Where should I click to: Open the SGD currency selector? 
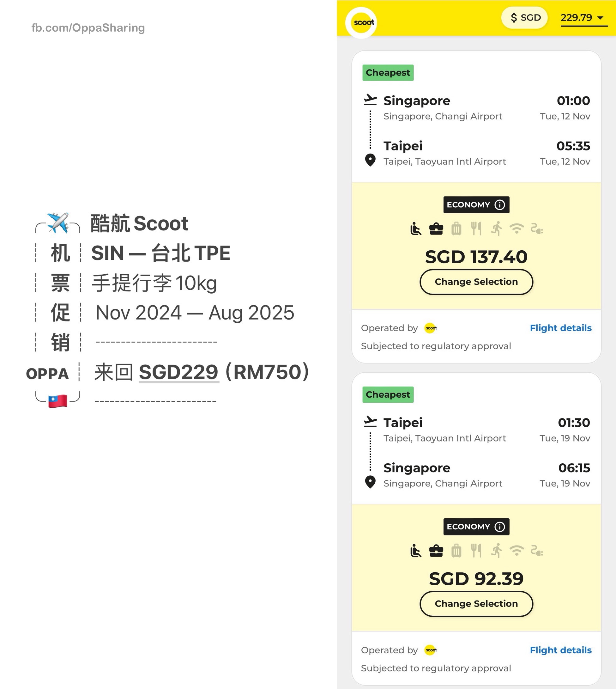[x=525, y=18]
